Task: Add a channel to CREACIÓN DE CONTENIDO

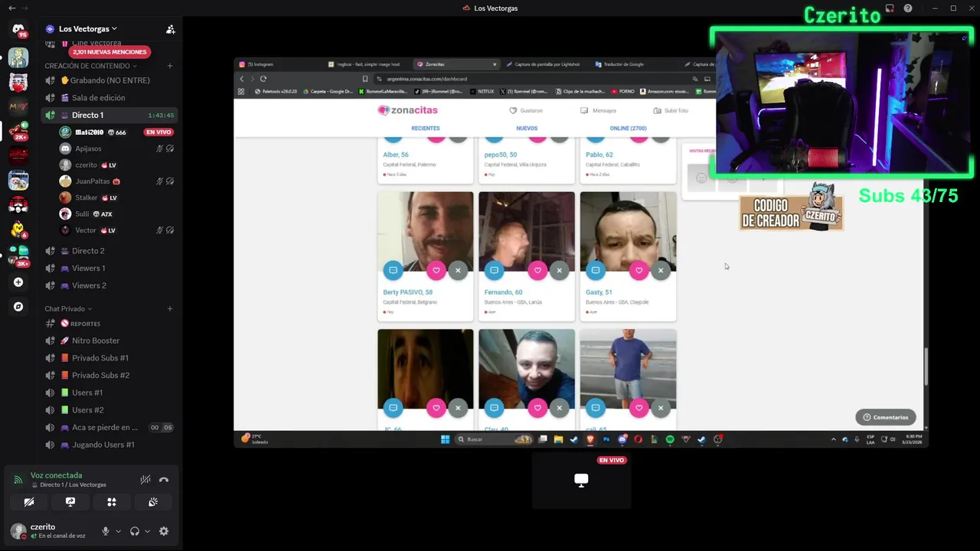Action: [x=170, y=66]
